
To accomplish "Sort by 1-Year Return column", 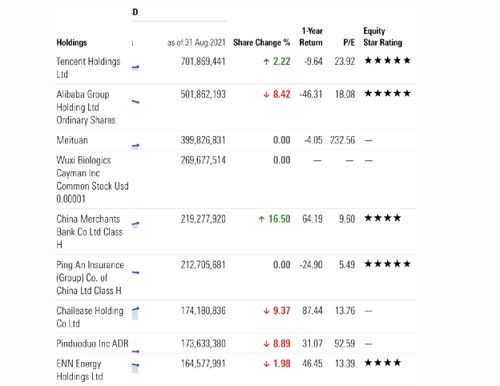I will [x=311, y=37].
